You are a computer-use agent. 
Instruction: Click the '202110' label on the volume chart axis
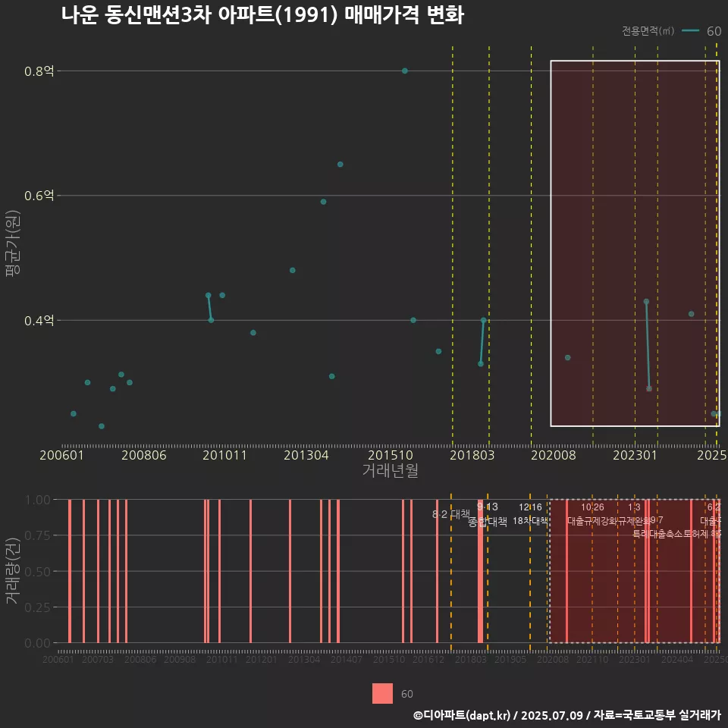592,659
